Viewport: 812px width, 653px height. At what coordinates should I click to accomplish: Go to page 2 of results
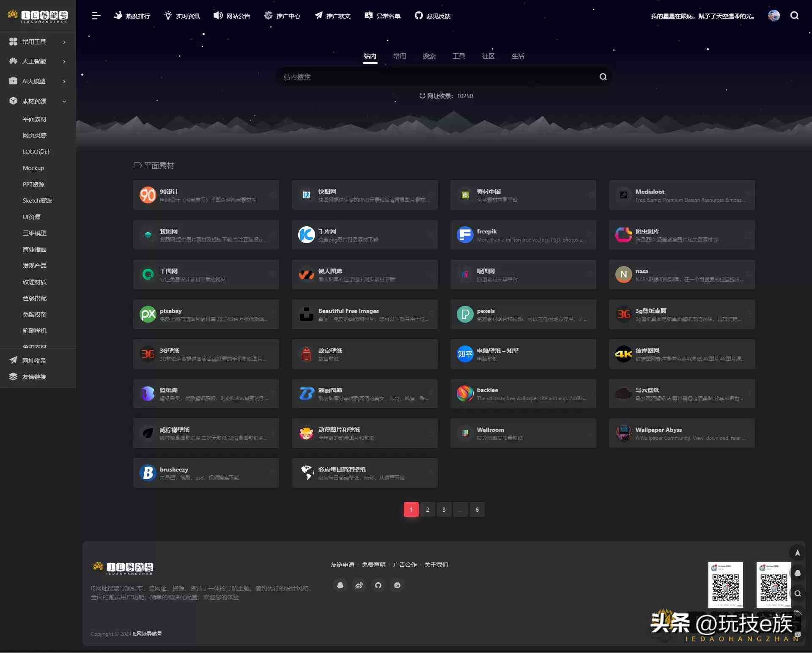428,510
